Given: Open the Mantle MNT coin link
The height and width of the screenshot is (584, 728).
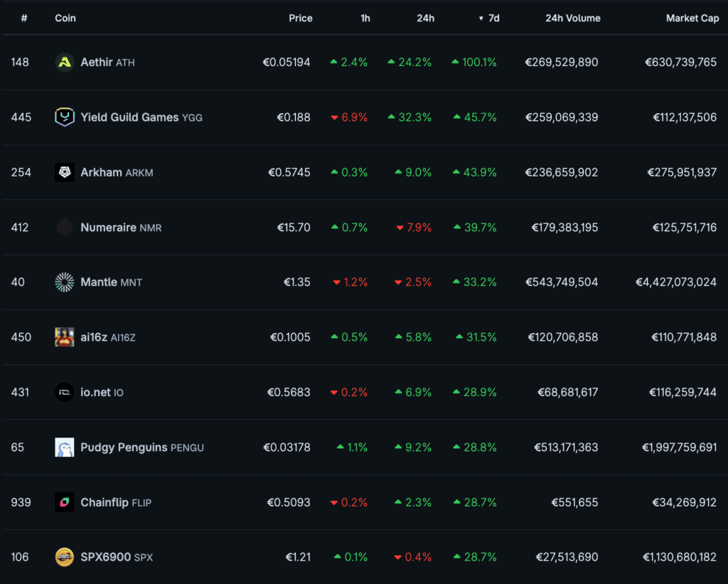Looking at the screenshot, I should (111, 282).
